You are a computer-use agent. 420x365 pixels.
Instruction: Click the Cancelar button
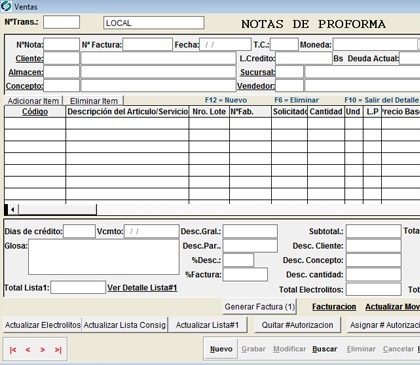tap(398, 349)
